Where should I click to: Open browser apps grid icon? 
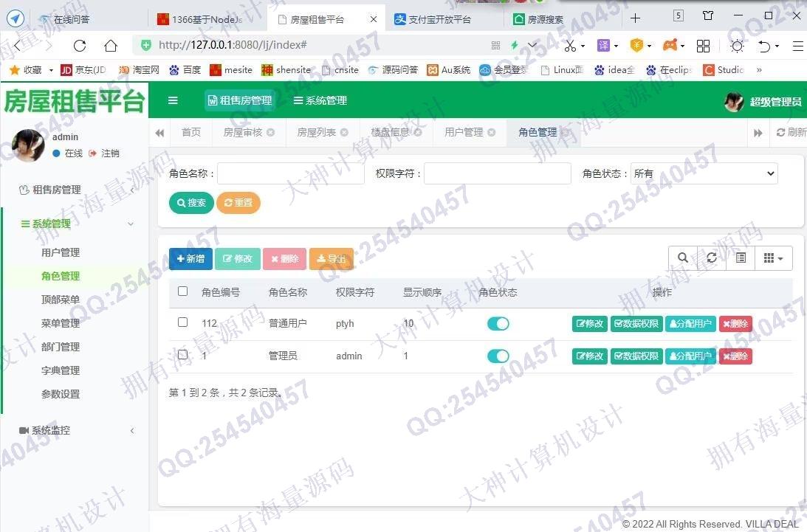click(x=703, y=46)
